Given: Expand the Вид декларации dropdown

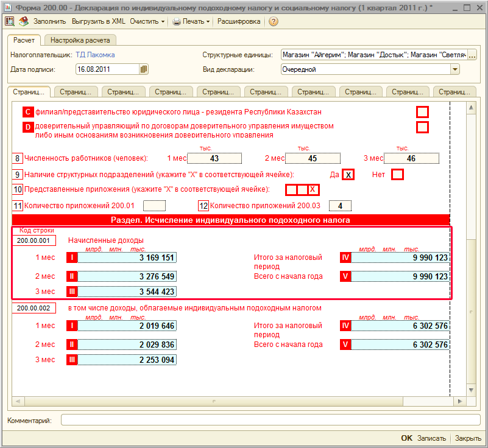Looking at the screenshot, I should [x=455, y=69].
